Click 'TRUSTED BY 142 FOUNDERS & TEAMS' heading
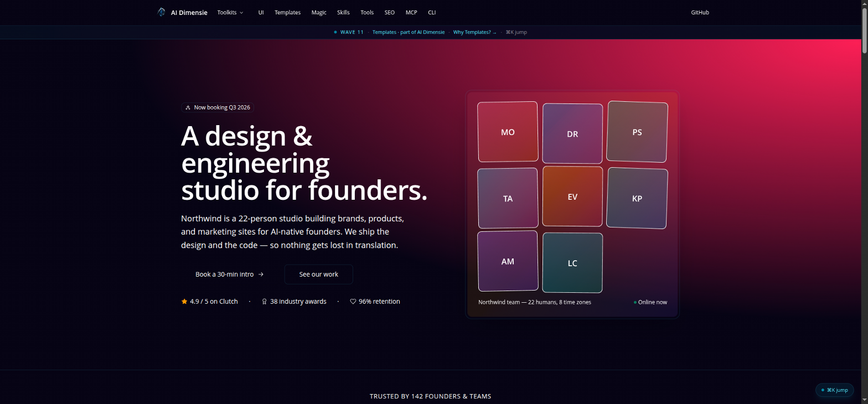 pos(430,396)
